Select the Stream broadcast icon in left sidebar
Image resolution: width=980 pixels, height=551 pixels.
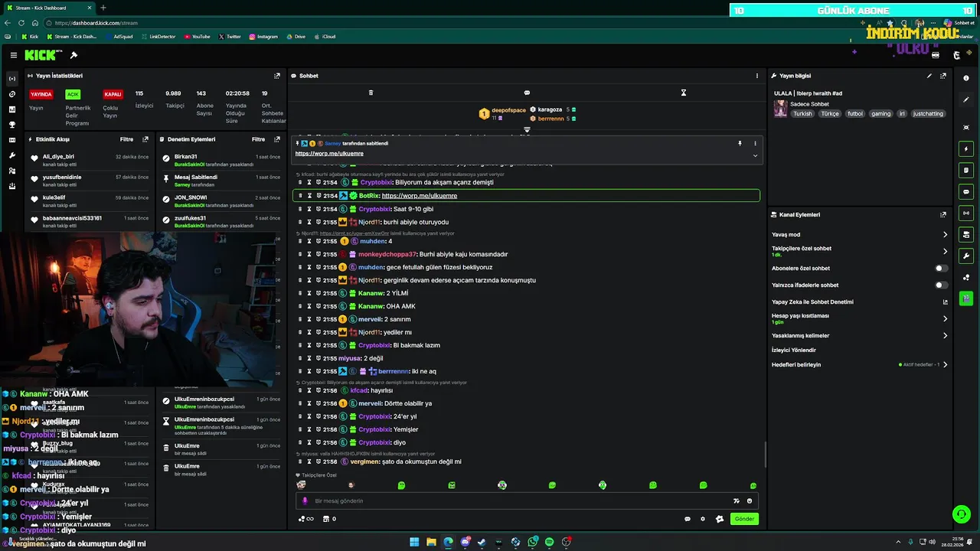[x=11, y=79]
